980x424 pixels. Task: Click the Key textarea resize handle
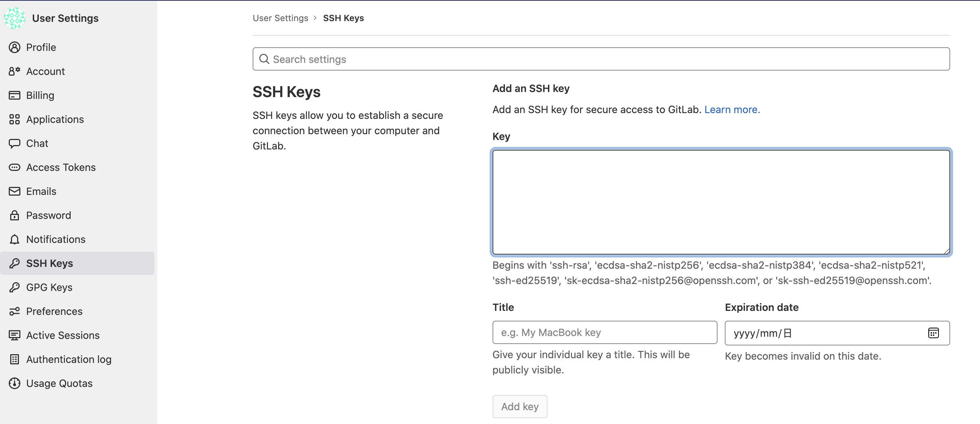click(946, 251)
